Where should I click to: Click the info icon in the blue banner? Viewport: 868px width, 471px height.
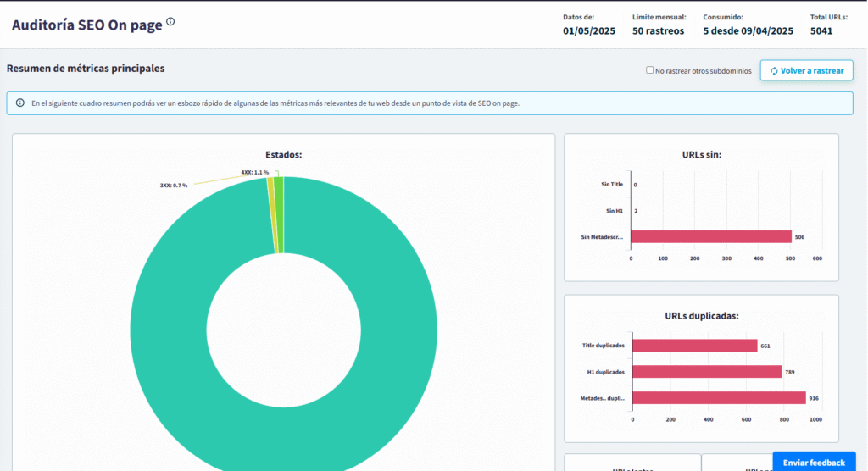point(20,103)
